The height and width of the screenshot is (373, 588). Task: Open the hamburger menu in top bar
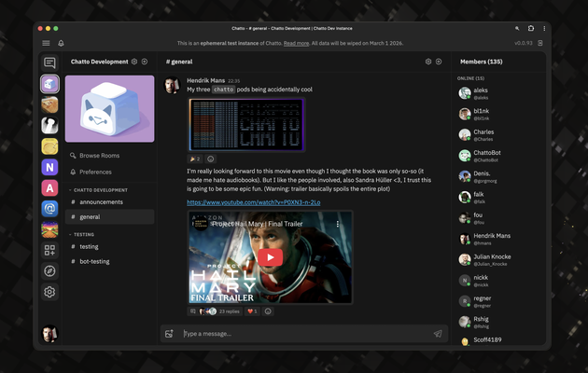[x=46, y=44]
